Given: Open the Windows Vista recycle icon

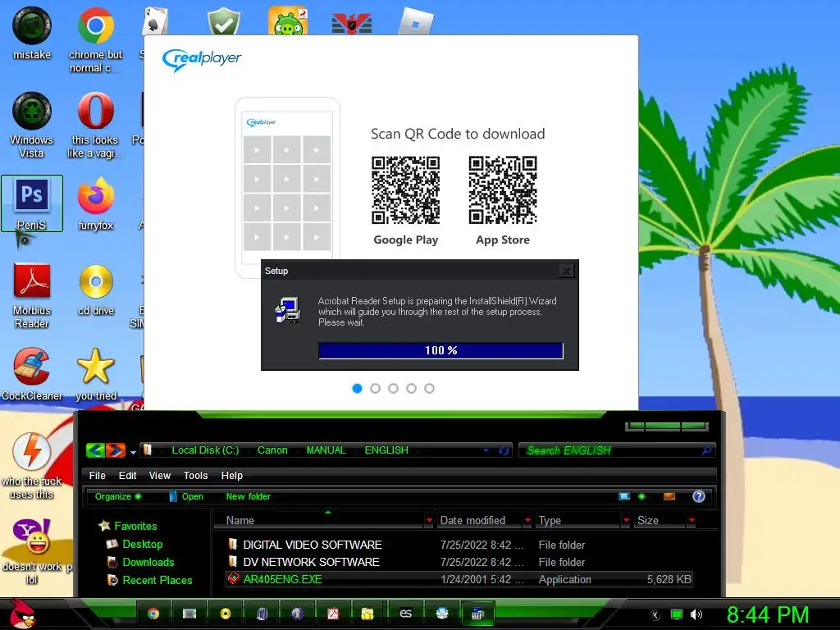Looking at the screenshot, I should pyautogui.click(x=32, y=111).
